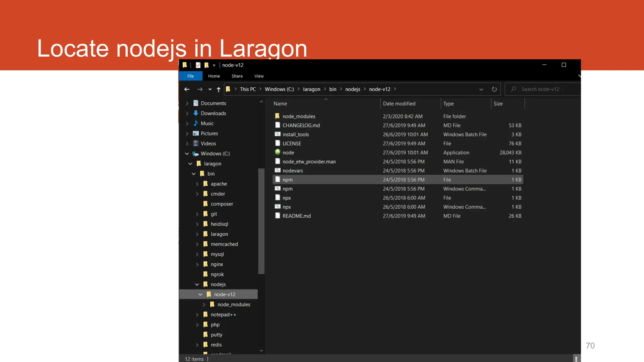
Task: Select the README.md file
Action: 398,216
